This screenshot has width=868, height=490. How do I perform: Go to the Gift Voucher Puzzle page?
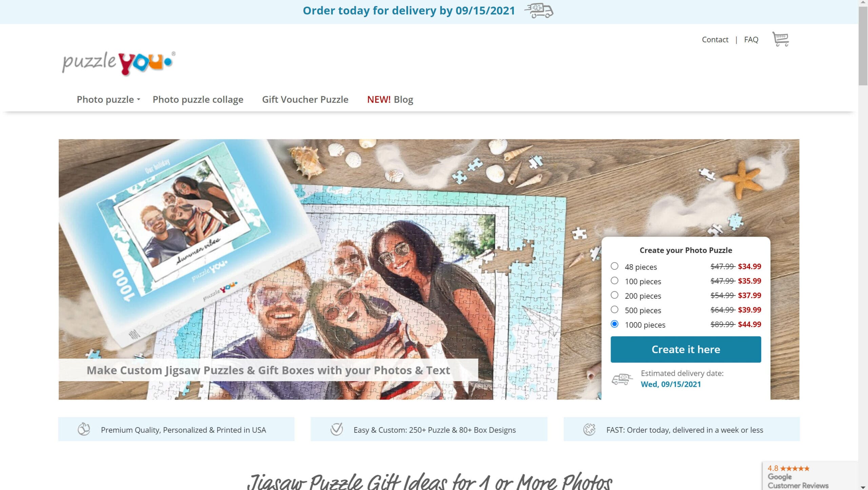(x=305, y=99)
